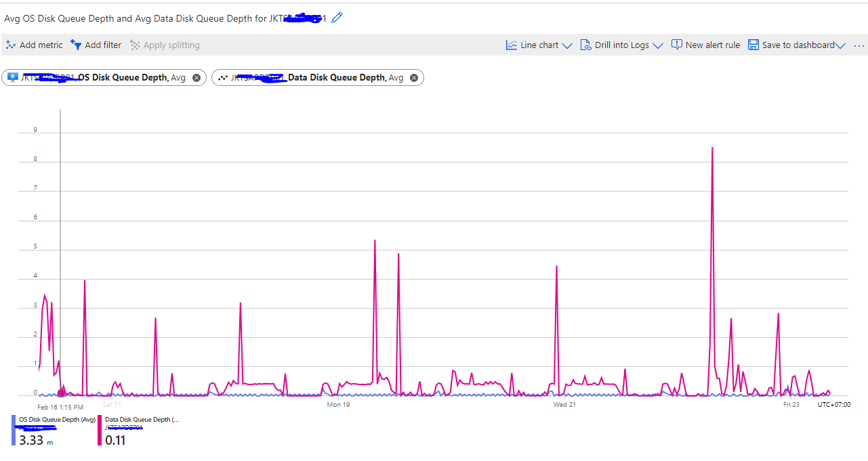Click the chart title text
Image resolution: width=868 pixels, height=461 pixels.
[x=165, y=18]
